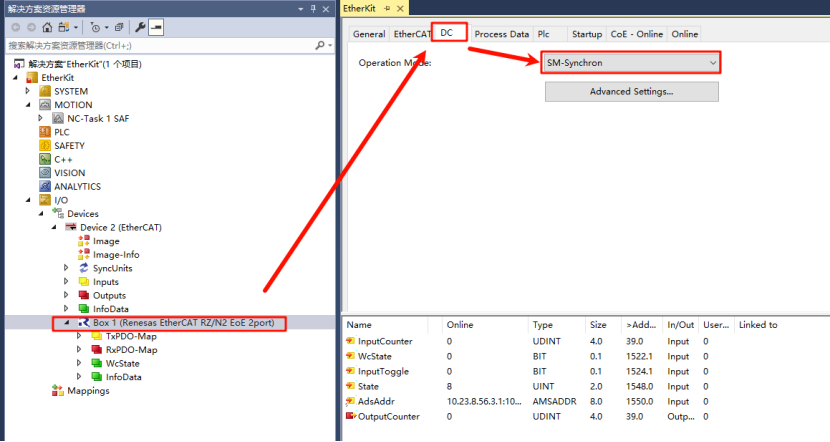Image resolution: width=830 pixels, height=442 pixels.
Task: Select Box 1 (Renesas EtherCAT RZ/N2 EoE 2port)
Action: [x=184, y=322]
